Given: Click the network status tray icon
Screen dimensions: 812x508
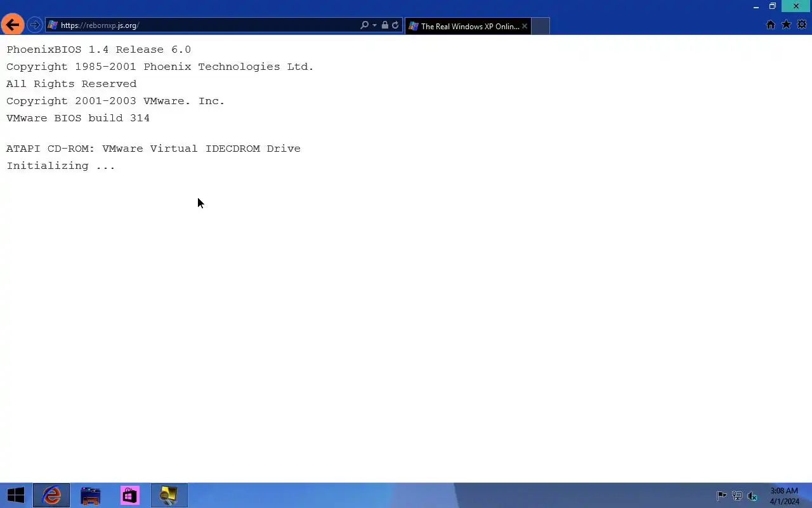Looking at the screenshot, I should (x=737, y=496).
